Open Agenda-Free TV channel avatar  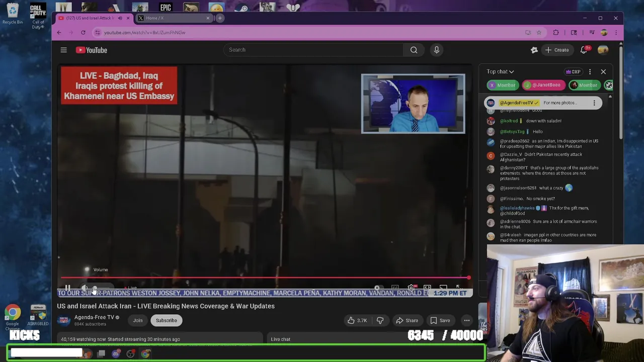[x=63, y=320]
